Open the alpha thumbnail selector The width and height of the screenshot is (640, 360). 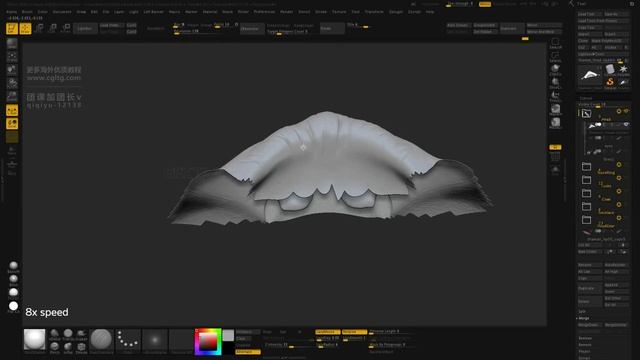[155, 341]
